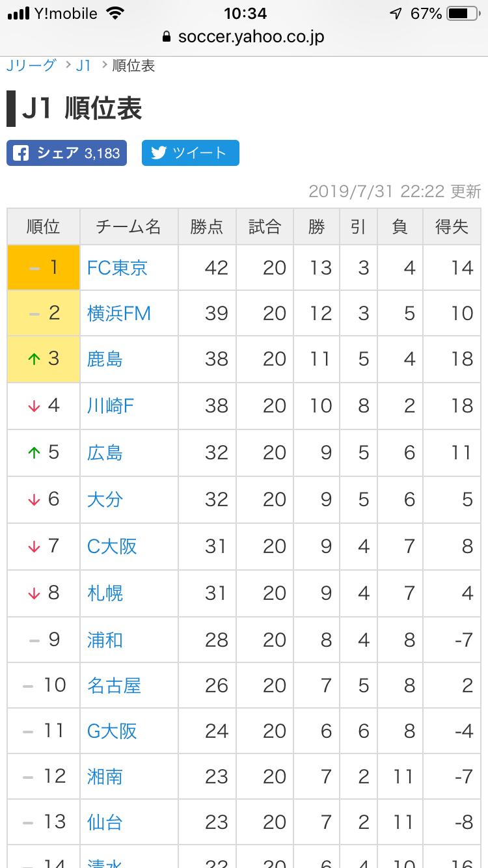Tap the 勝点 column header

[207, 226]
